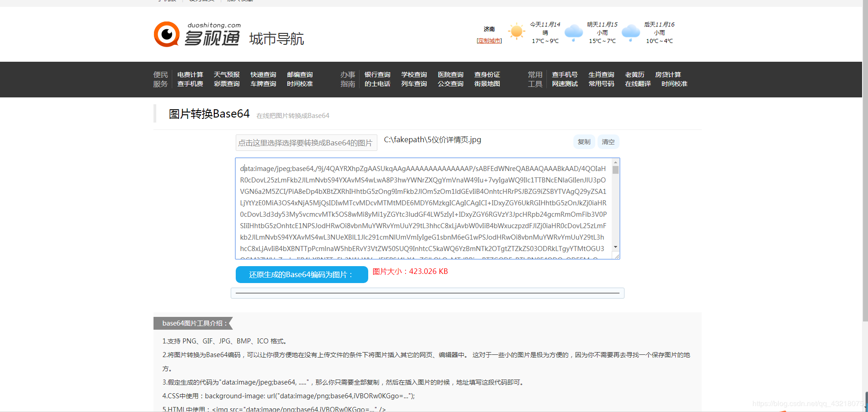Open 查手机费 in the navigation bar
Viewport: 868px width, 412px height.
tap(190, 84)
